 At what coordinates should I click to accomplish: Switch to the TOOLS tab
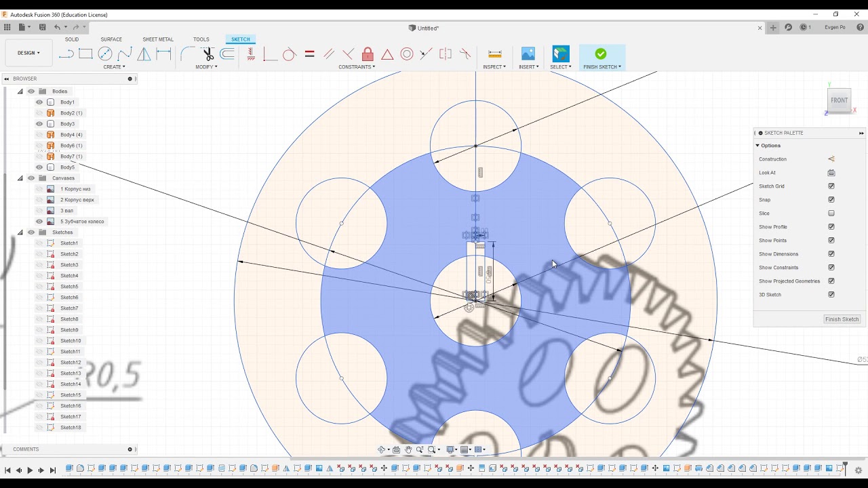point(201,39)
